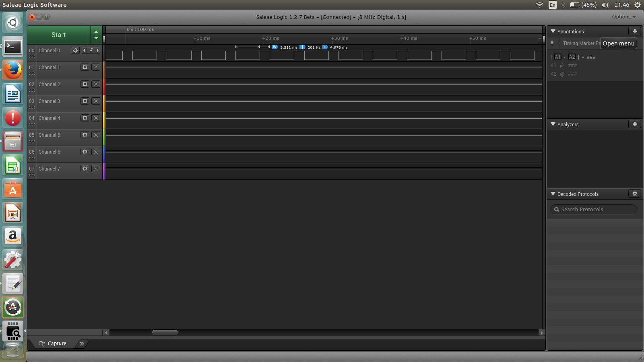Set rising edge trigger on Channel 0
The image size is (644, 362).
(x=91, y=50)
